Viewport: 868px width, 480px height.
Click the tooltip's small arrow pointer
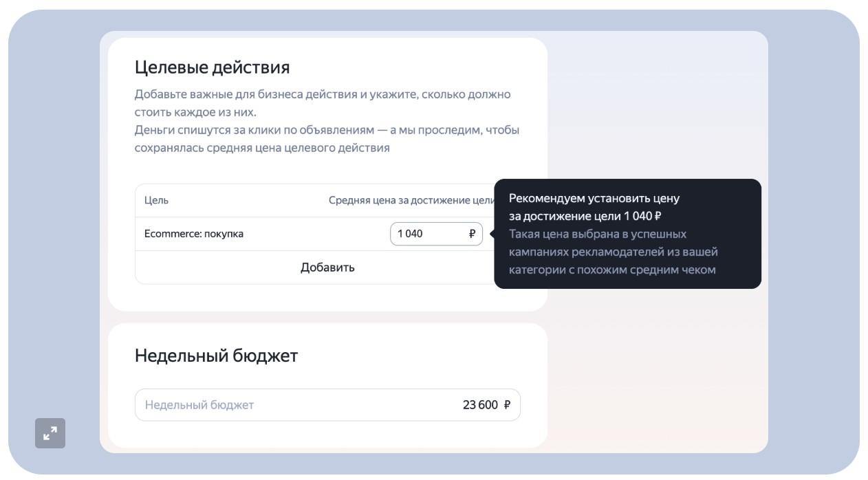pyautogui.click(x=492, y=234)
